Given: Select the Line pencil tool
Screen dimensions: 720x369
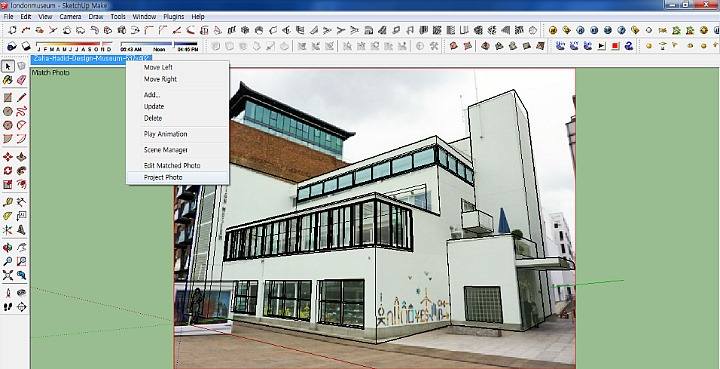Looking at the screenshot, I should tap(22, 97).
